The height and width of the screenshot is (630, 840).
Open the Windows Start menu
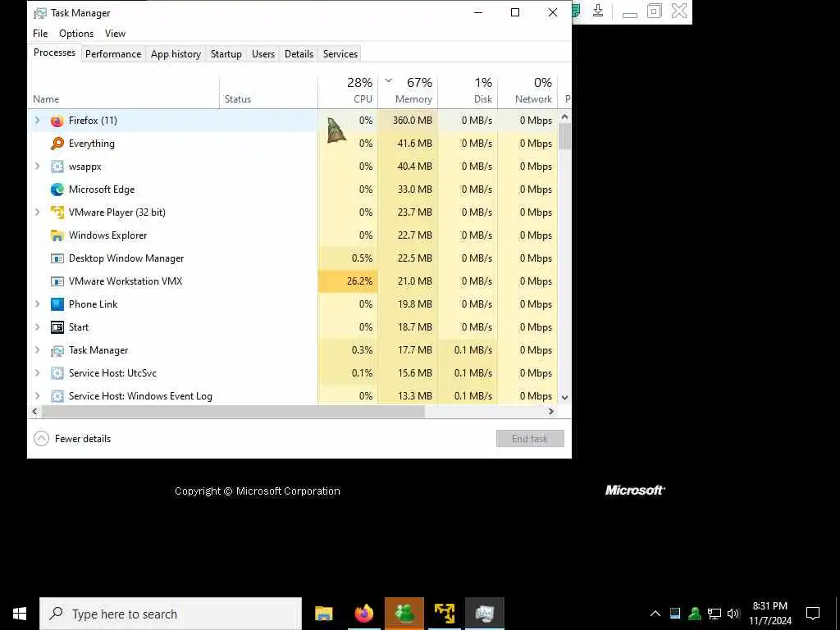click(20, 614)
